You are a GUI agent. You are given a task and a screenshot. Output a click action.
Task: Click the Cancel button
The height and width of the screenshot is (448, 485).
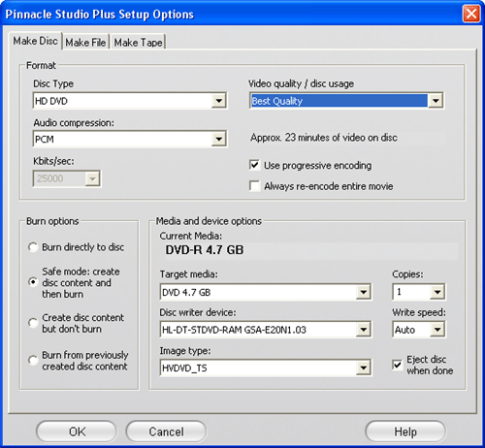click(x=166, y=432)
